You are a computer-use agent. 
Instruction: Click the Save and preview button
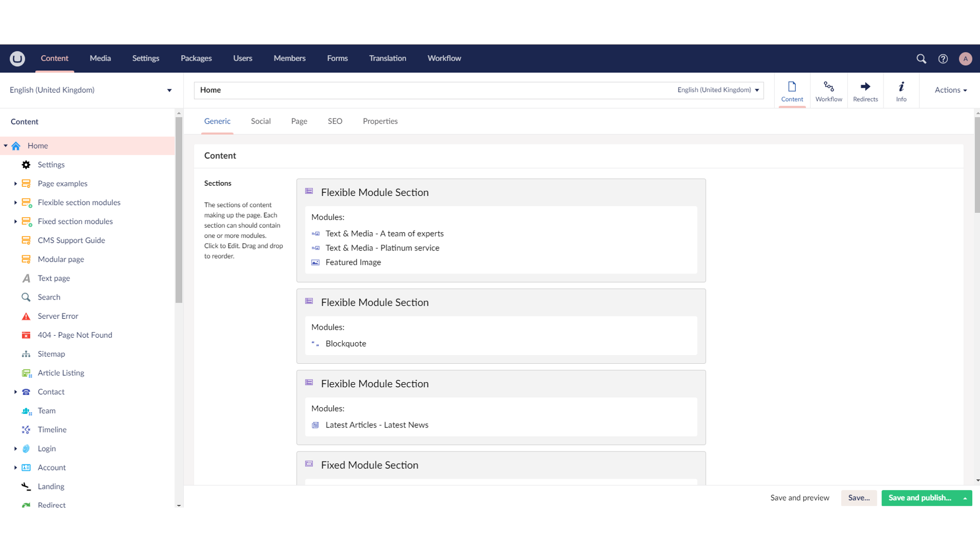pos(799,498)
